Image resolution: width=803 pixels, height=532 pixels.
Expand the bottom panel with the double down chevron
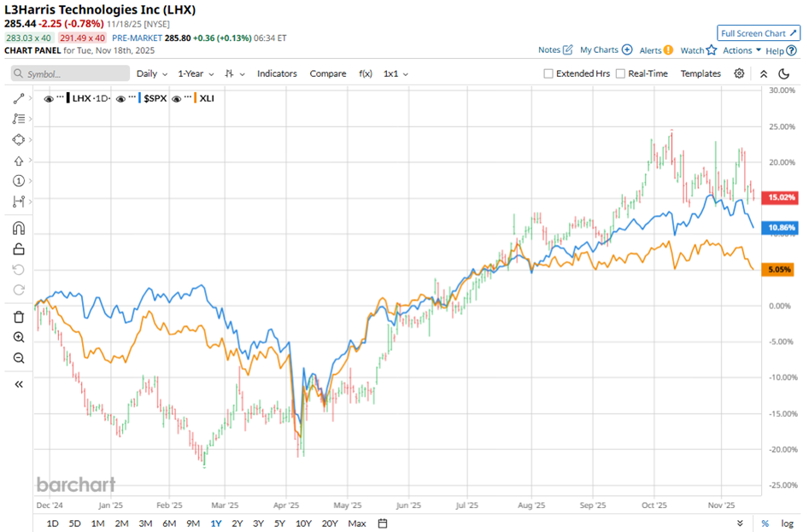(x=740, y=523)
